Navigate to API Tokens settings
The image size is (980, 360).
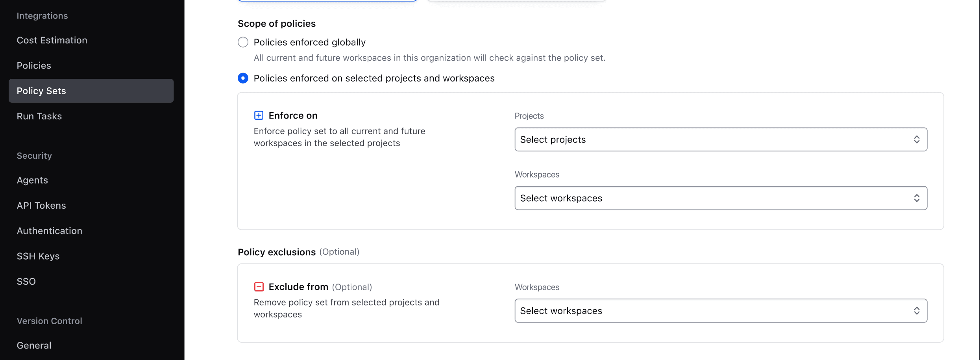pos(41,205)
